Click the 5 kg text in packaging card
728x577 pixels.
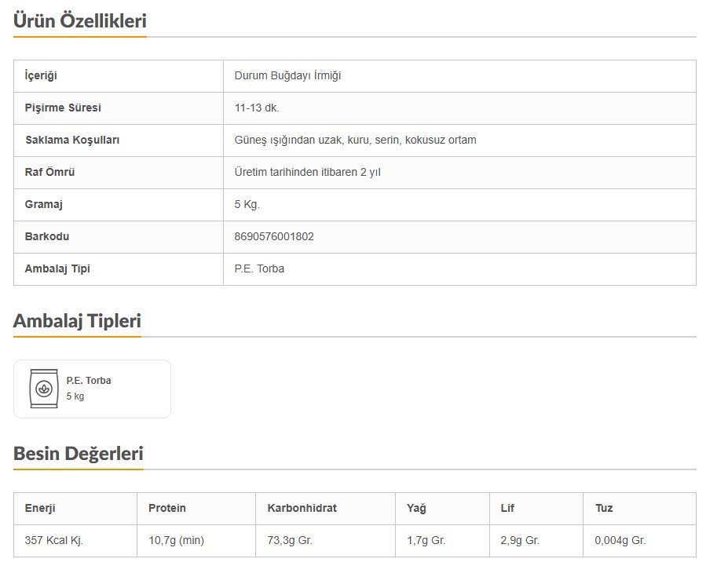pyautogui.click(x=75, y=396)
